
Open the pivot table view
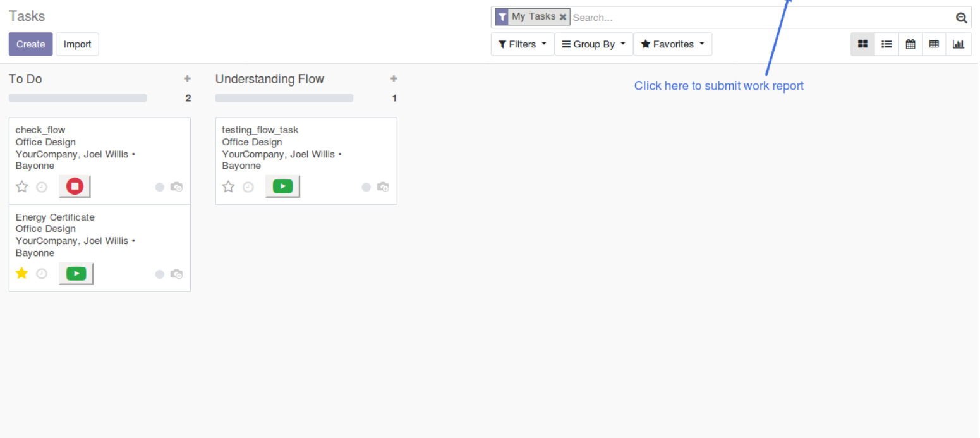934,44
